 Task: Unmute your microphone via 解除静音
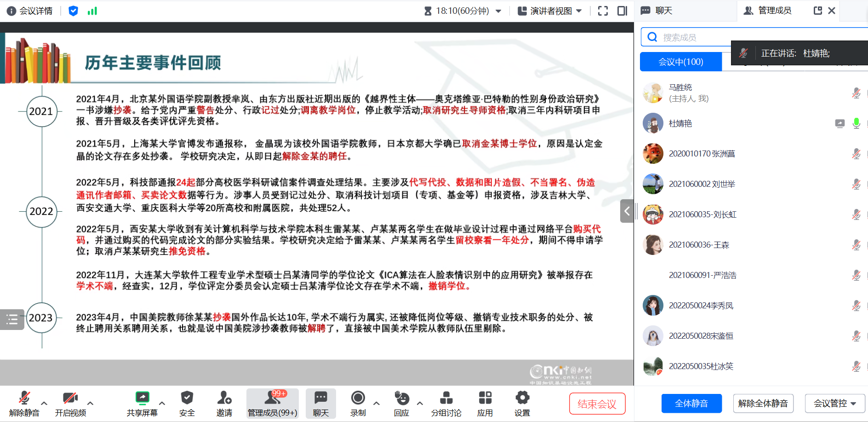coord(24,403)
